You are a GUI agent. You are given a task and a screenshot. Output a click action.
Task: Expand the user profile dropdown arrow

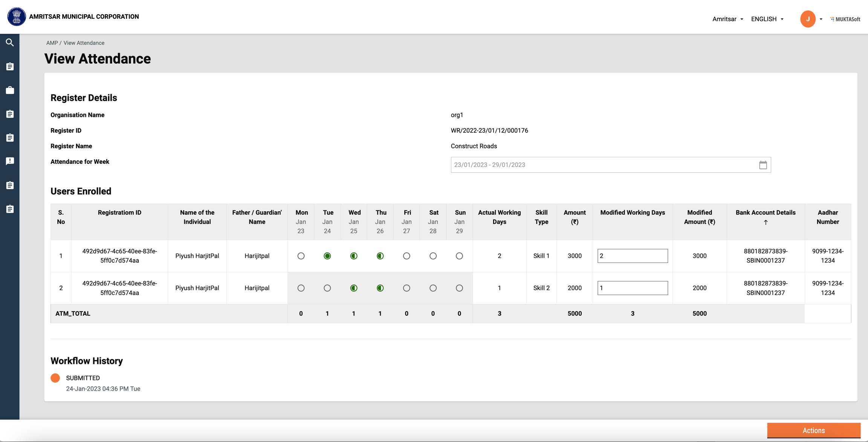click(821, 19)
